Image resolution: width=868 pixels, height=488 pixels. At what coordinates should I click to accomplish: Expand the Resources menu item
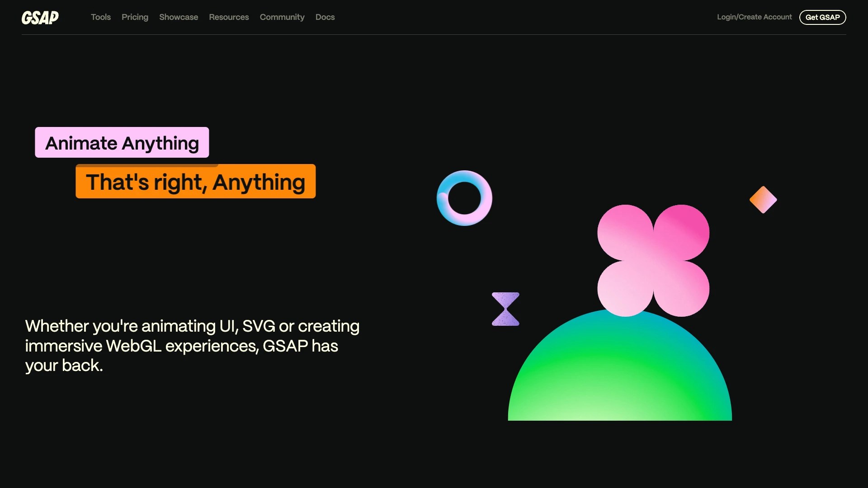point(229,17)
